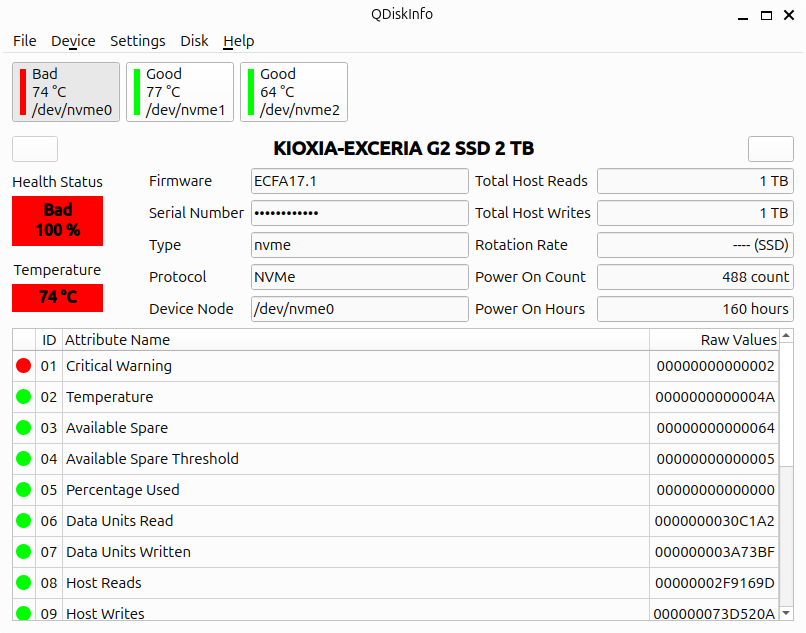
Task: Click the Protocol field showing NVMe
Action: pyautogui.click(x=360, y=277)
